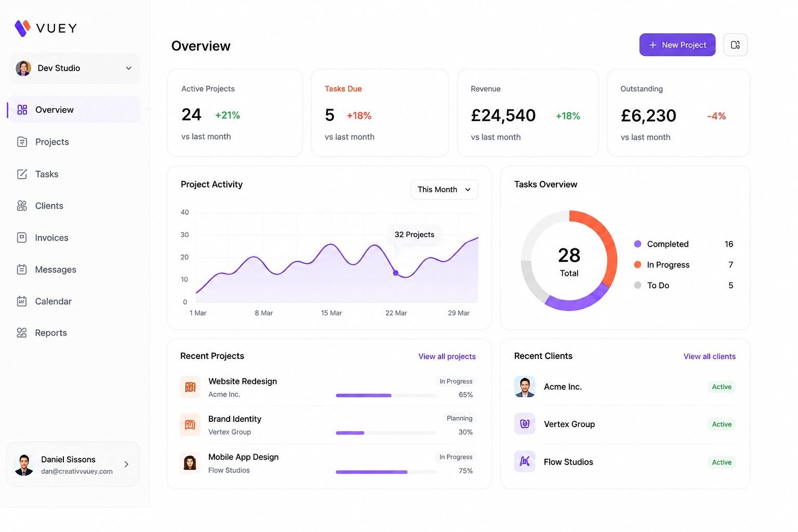The height and width of the screenshot is (532, 798).
Task: Open Clients via its people icon
Action: point(22,206)
